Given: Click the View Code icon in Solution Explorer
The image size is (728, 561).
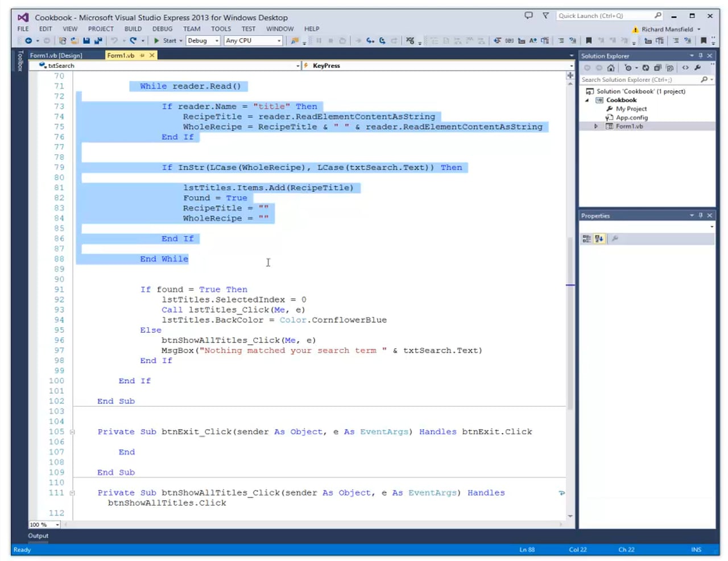Looking at the screenshot, I should click(685, 68).
